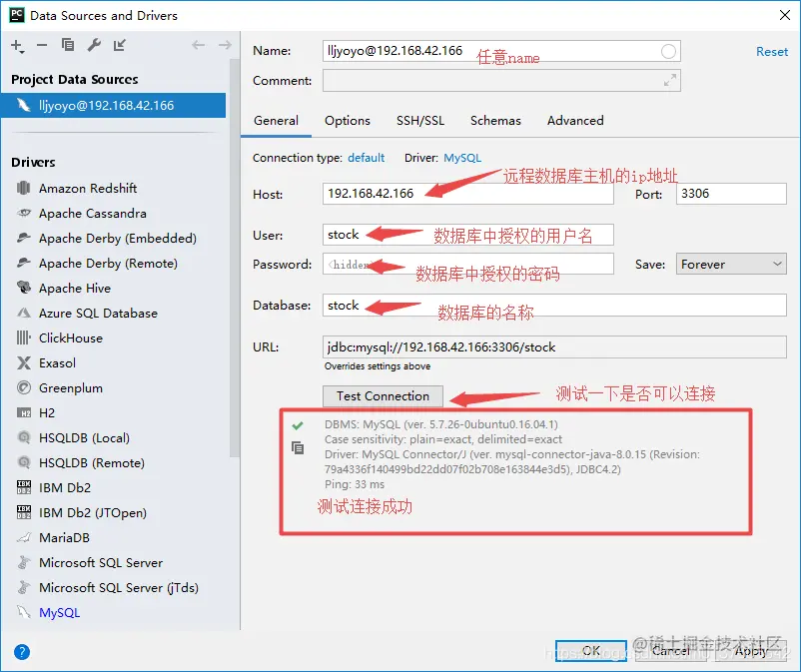This screenshot has width=801, height=672.
Task: Select MariaDB driver
Action: pos(64,538)
